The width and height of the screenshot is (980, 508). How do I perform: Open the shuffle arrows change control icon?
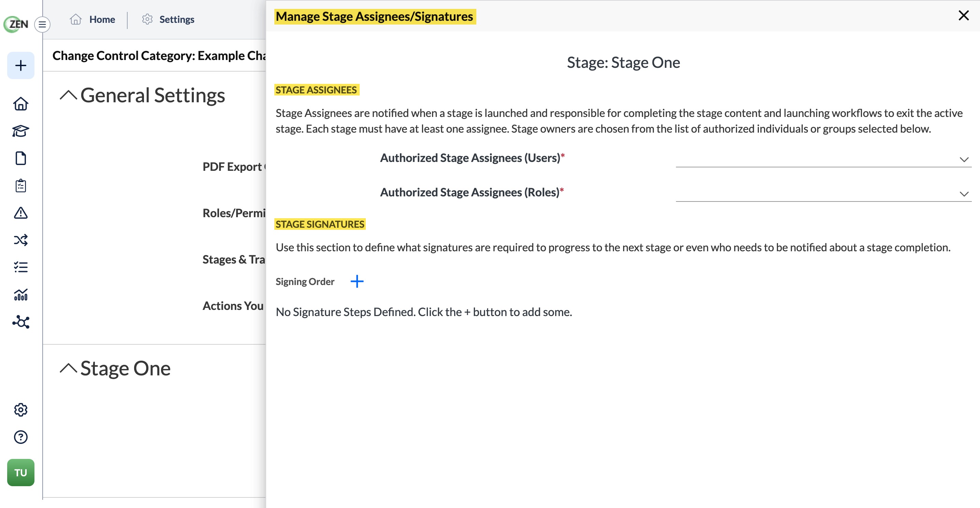(x=20, y=240)
